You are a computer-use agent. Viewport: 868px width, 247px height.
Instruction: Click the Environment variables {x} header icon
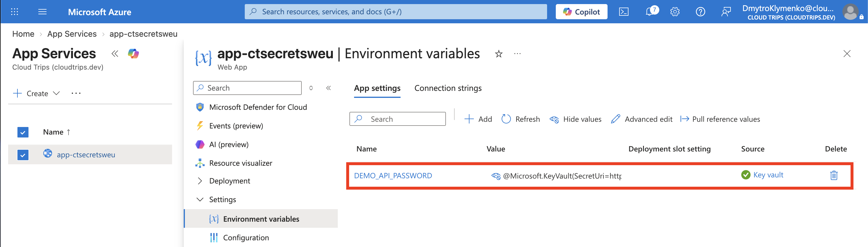[x=203, y=58]
